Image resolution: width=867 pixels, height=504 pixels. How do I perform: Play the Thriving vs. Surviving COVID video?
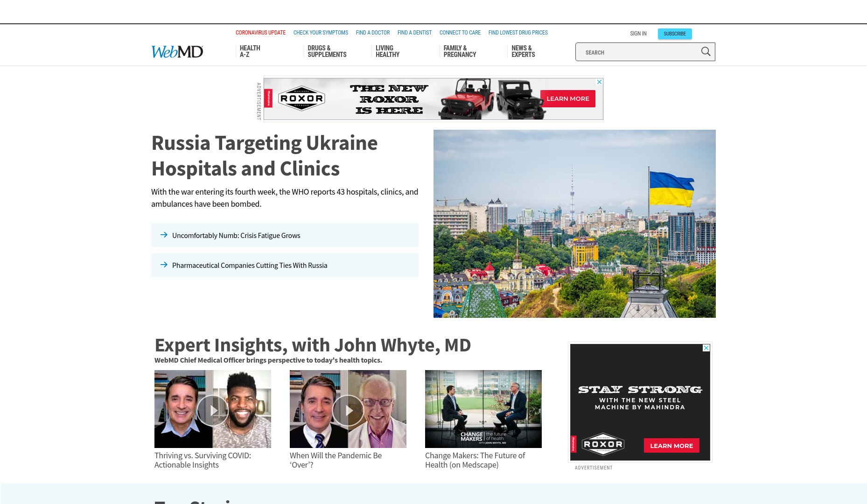[x=213, y=410]
